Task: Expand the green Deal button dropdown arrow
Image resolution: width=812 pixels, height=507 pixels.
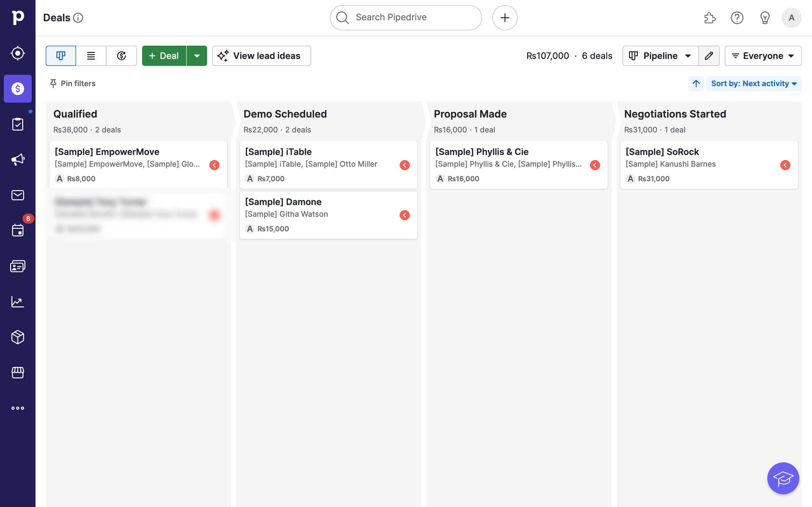Action: tap(197, 56)
